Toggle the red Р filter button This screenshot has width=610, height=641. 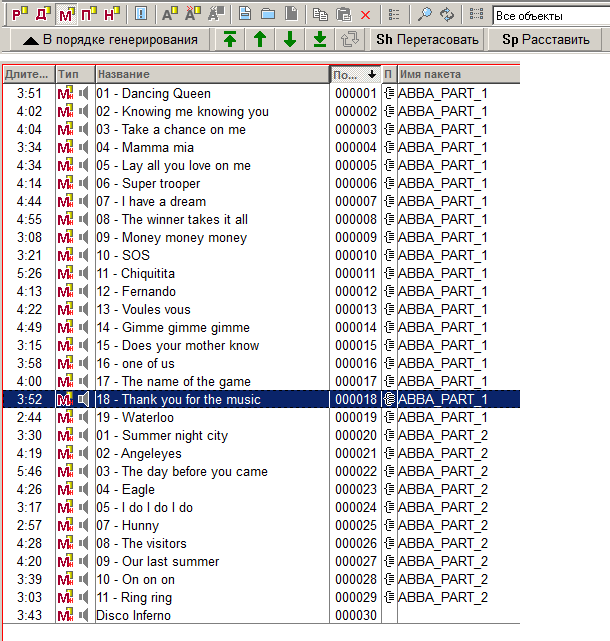[20, 15]
